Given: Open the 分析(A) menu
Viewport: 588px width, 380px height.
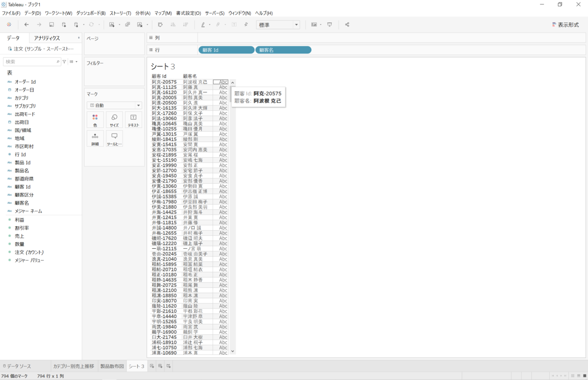Looking at the screenshot, I should 143,13.
